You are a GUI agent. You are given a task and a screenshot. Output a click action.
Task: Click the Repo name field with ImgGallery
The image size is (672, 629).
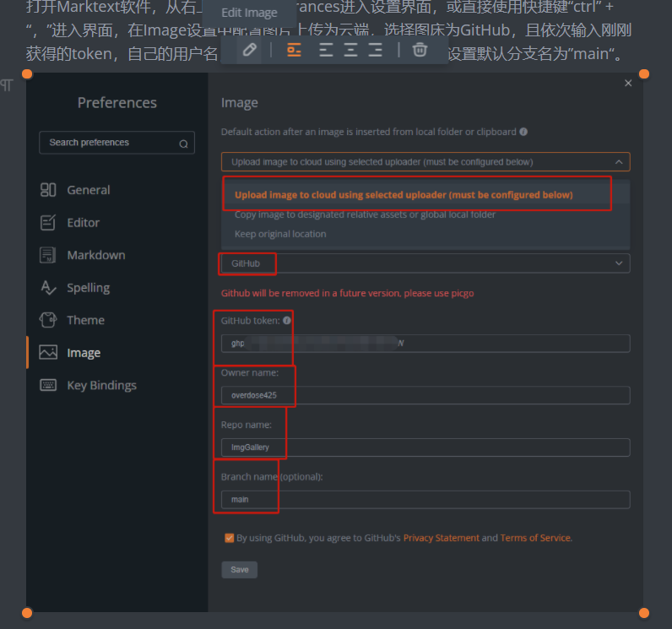pyautogui.click(x=425, y=447)
